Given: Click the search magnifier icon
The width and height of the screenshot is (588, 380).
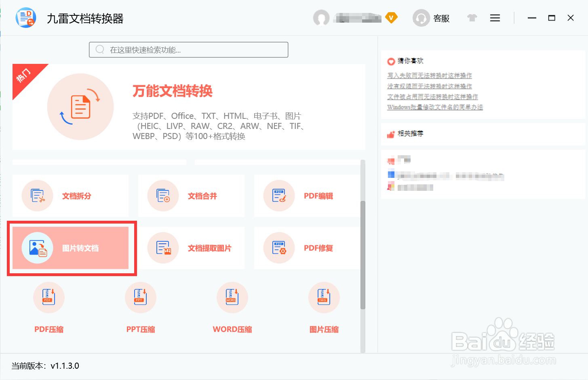Looking at the screenshot, I should tap(100, 49).
